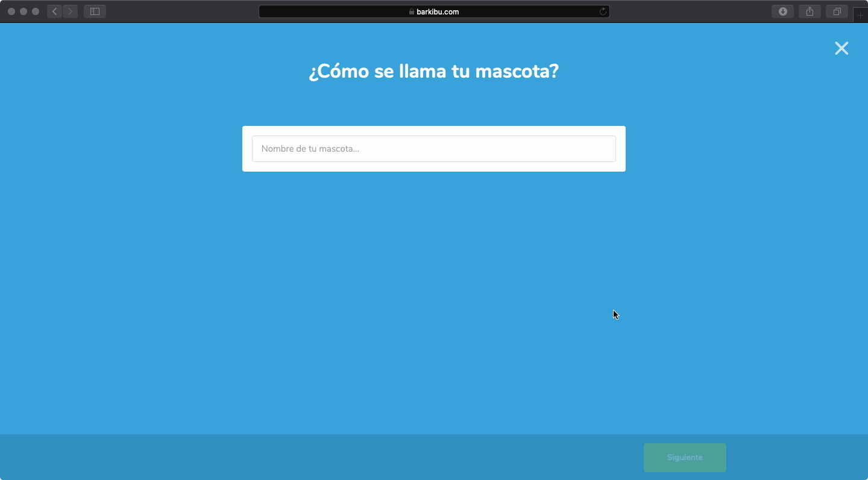Image resolution: width=868 pixels, height=480 pixels.
Task: Reload the barkibu.com page
Action: tap(602, 11)
